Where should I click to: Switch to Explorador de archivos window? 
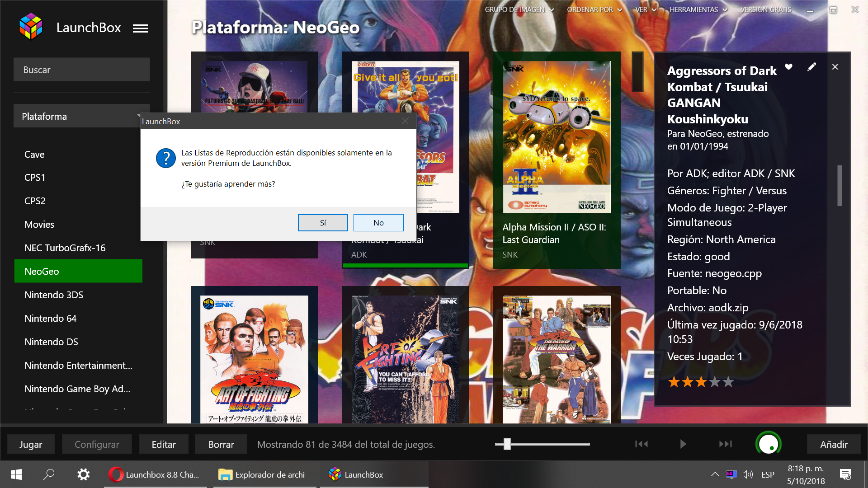click(264, 474)
